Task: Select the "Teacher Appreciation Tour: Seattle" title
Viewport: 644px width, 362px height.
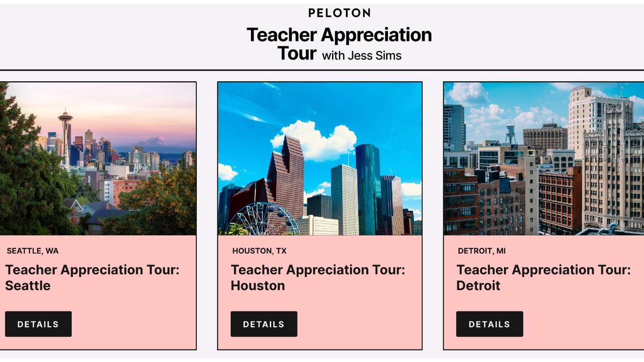Action: pyautogui.click(x=92, y=278)
